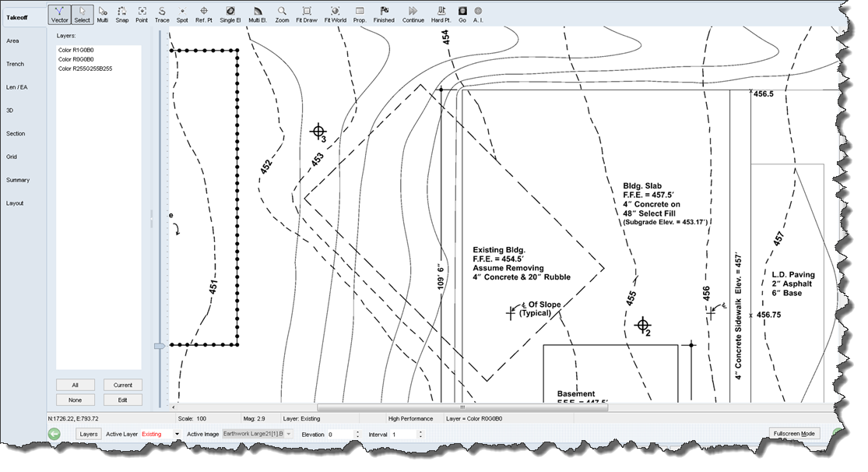This screenshot has height=472, width=868.
Task: Click the Layers button in bottom bar
Action: click(x=89, y=435)
